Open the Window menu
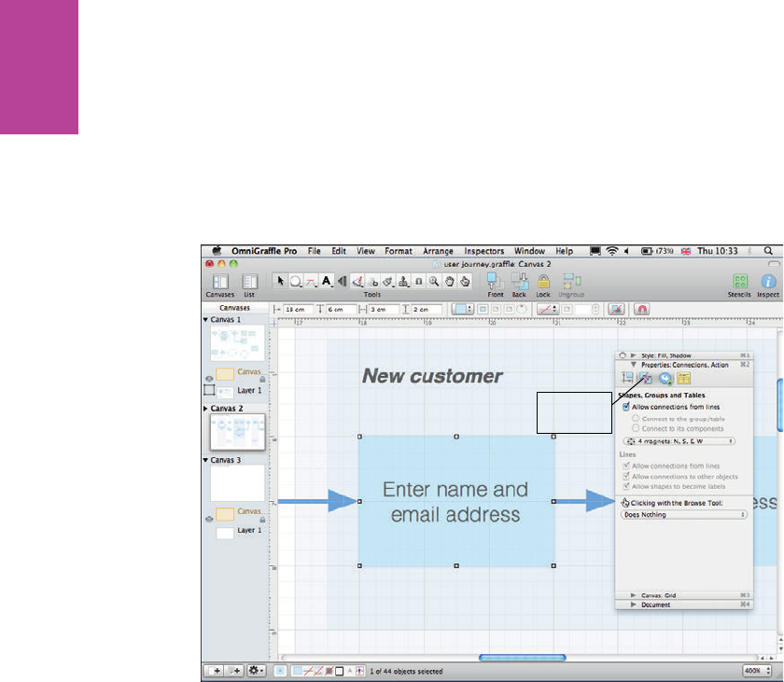The width and height of the screenshot is (784, 682). point(529,251)
